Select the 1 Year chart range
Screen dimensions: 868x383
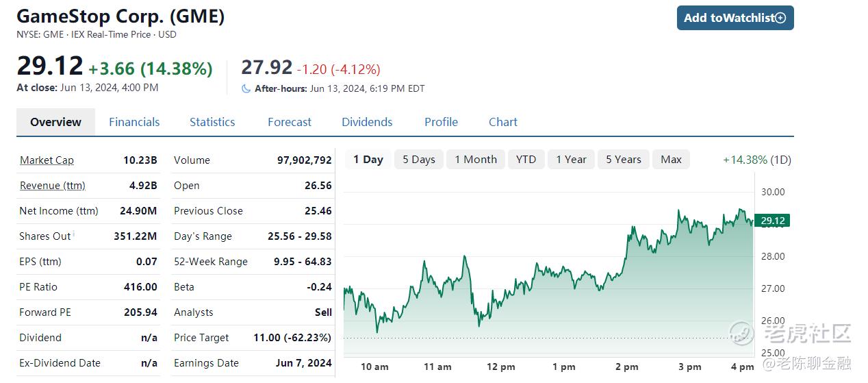click(571, 160)
